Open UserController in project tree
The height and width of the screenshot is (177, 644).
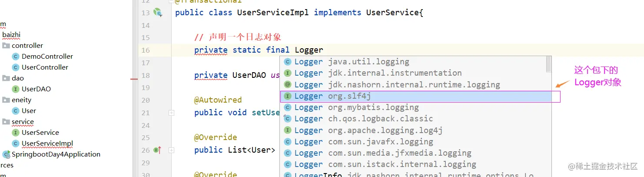[x=45, y=67]
